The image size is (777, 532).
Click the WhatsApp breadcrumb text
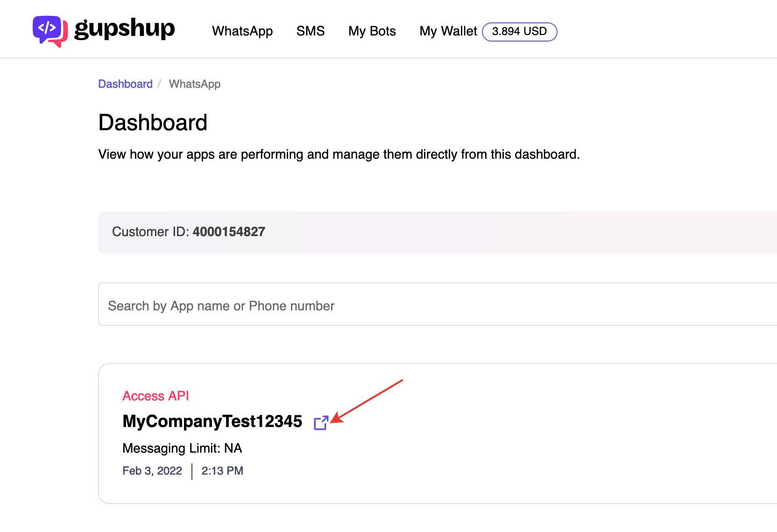195,84
